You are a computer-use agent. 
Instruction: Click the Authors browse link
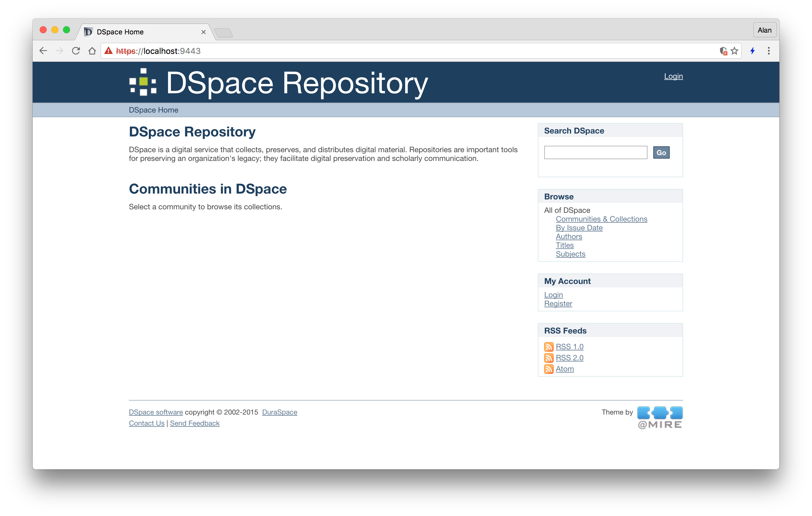click(x=568, y=236)
